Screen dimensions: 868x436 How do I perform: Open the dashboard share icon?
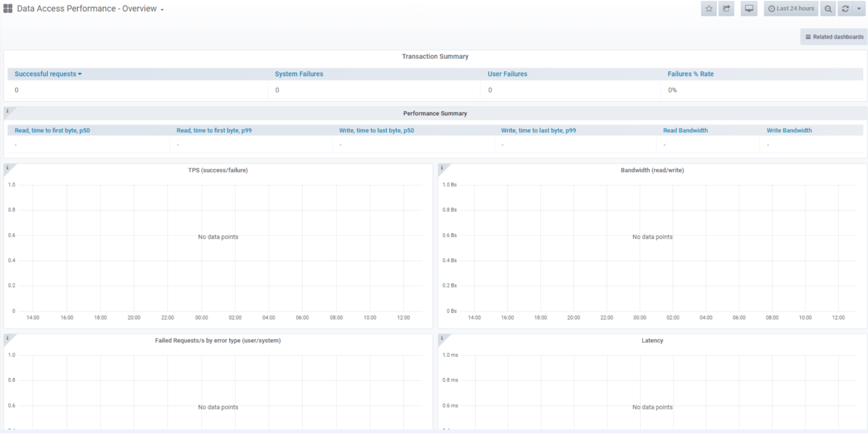pos(727,8)
